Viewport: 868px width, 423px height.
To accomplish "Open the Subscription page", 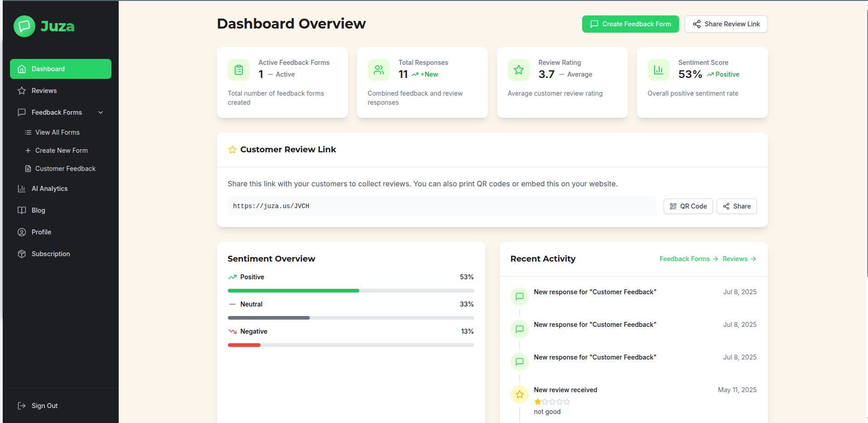I will (x=61, y=254).
